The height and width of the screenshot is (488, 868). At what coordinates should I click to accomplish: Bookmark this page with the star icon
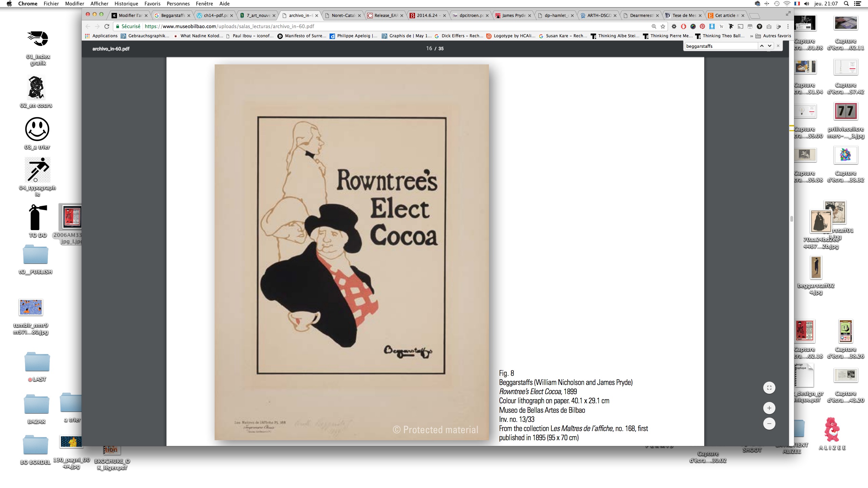click(x=663, y=26)
